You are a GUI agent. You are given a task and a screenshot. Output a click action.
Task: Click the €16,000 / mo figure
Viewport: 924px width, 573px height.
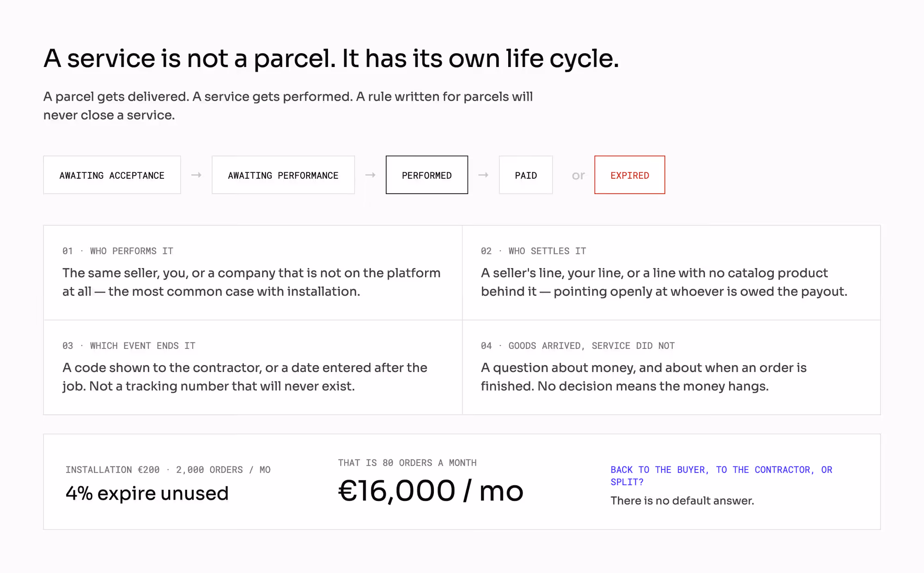[431, 491]
